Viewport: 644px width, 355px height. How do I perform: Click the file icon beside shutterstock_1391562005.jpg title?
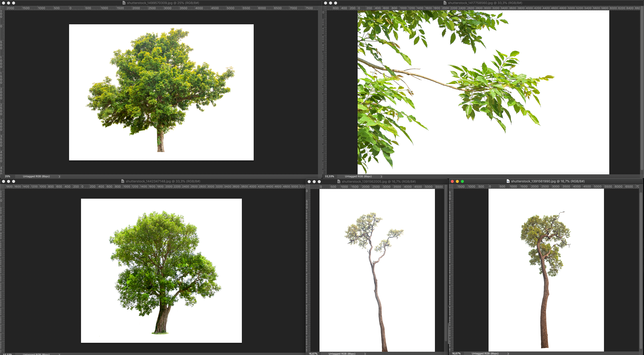339,181
